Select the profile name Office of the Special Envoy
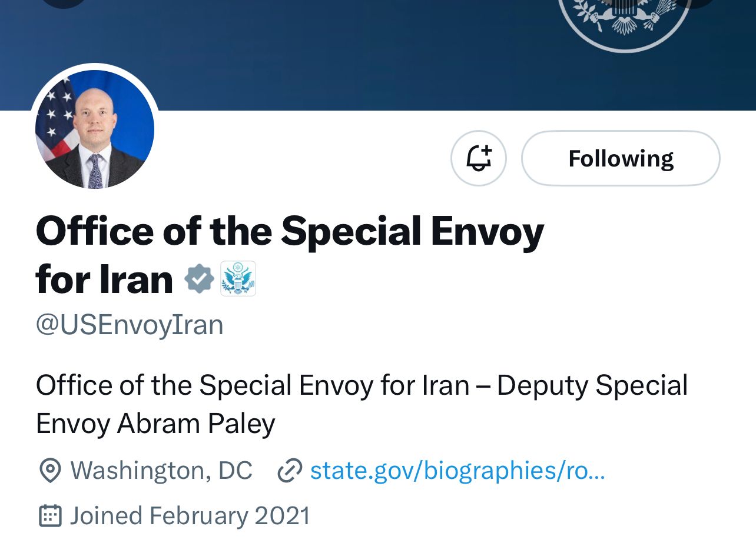This screenshot has width=756, height=553. tap(290, 231)
